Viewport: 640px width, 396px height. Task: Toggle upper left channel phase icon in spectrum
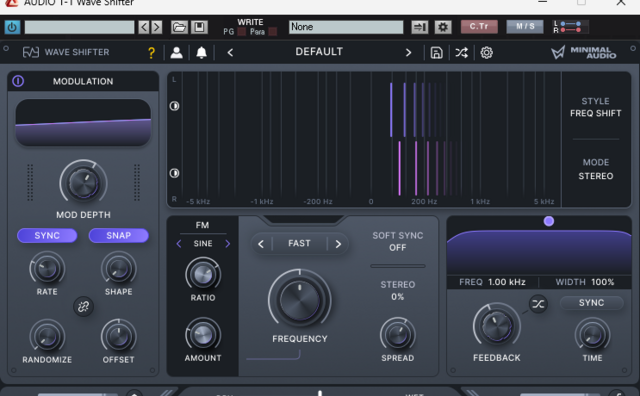coord(174,106)
